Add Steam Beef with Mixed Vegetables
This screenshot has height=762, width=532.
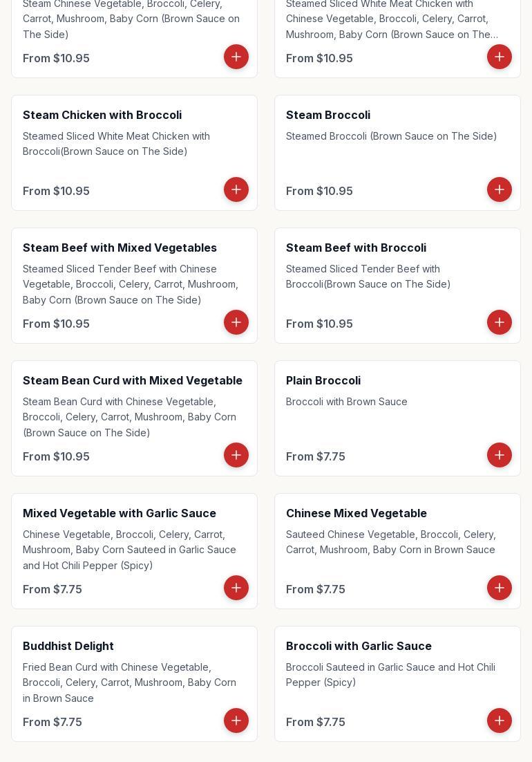pyautogui.click(x=236, y=322)
